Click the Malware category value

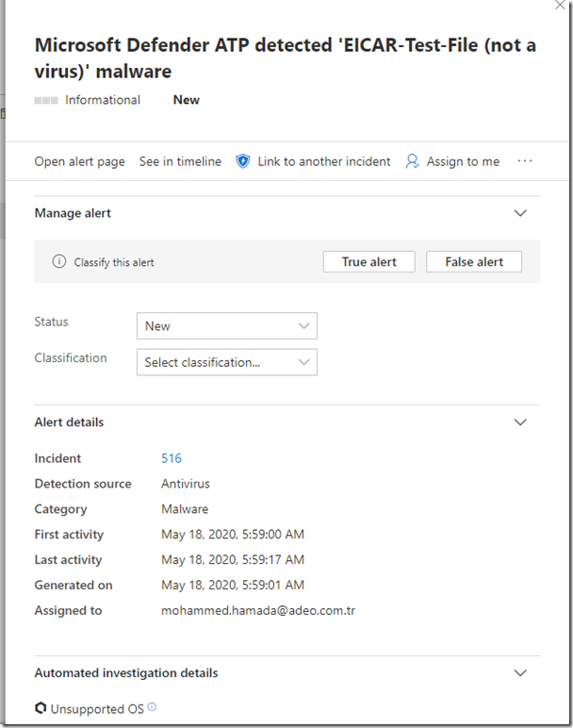coord(185,509)
